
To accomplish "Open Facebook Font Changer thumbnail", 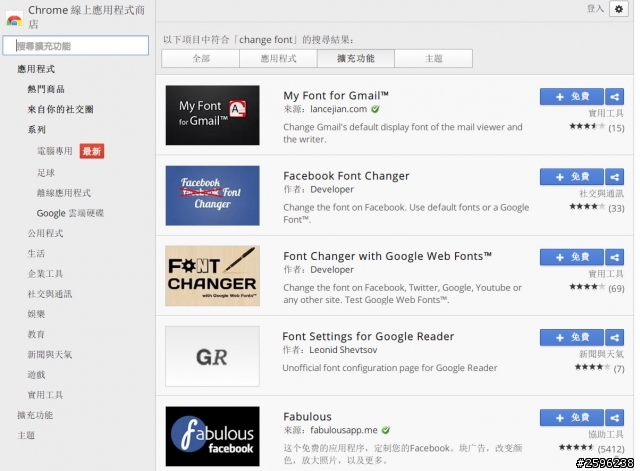I will pos(212,196).
